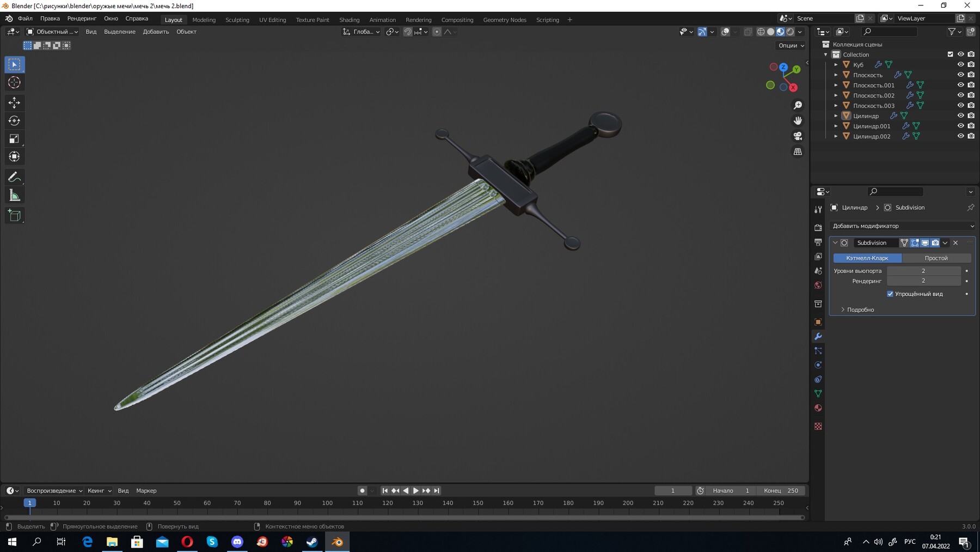Screen dimensions: 980x552
Task: Switch subdivision type to Простой
Action: (936, 258)
